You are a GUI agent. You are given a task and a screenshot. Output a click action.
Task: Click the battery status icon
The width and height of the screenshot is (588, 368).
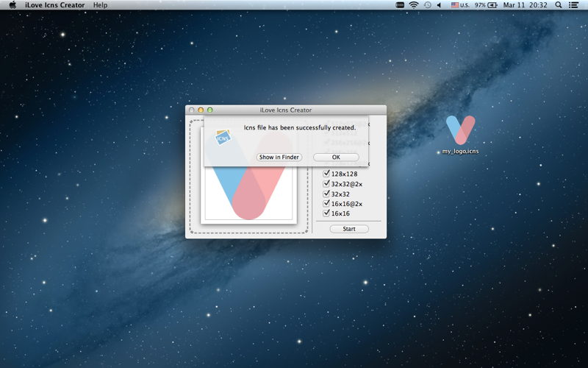(x=492, y=5)
